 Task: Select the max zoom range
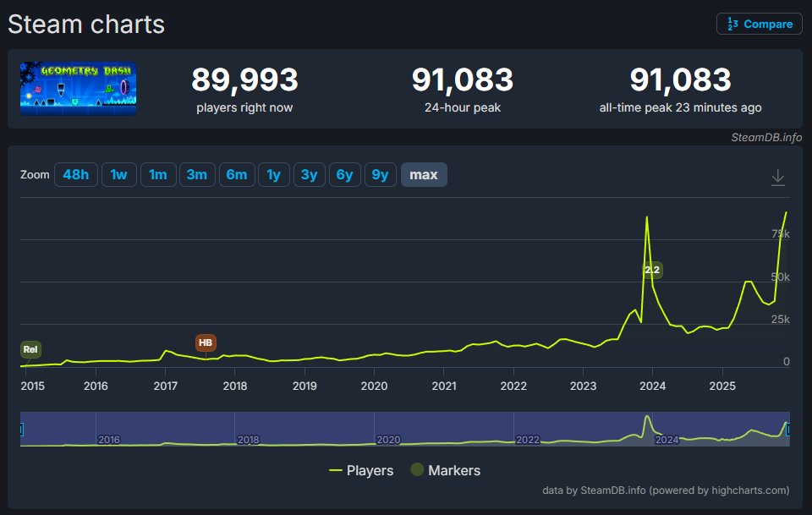(x=424, y=174)
